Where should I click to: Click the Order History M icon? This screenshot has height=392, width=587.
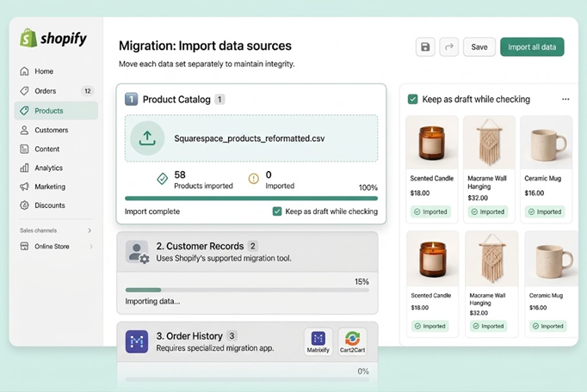[x=137, y=341]
